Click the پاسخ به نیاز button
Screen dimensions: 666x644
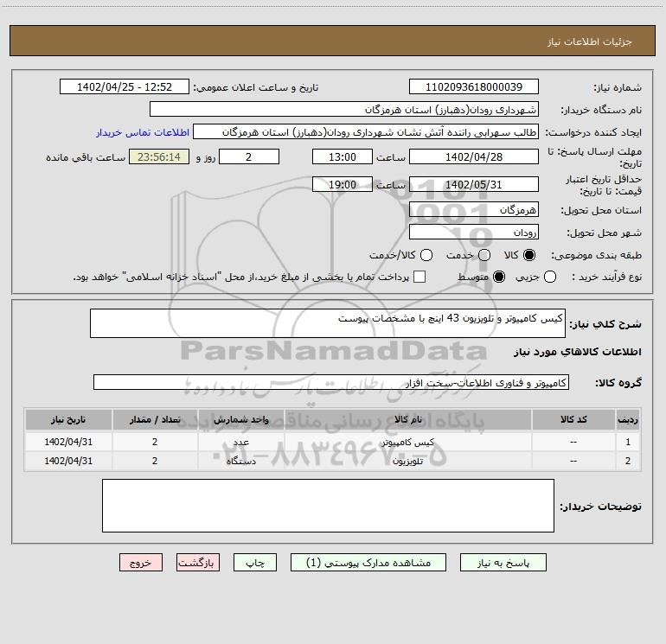[503, 563]
